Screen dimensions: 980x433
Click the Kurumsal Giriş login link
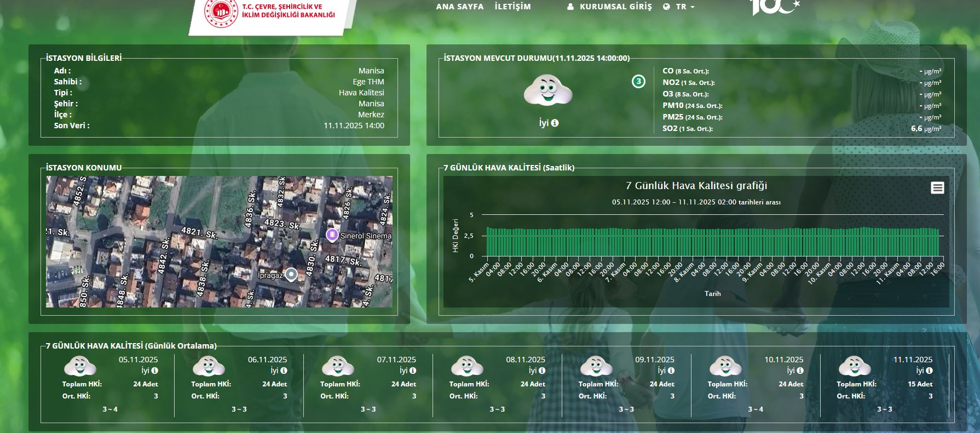point(615,7)
